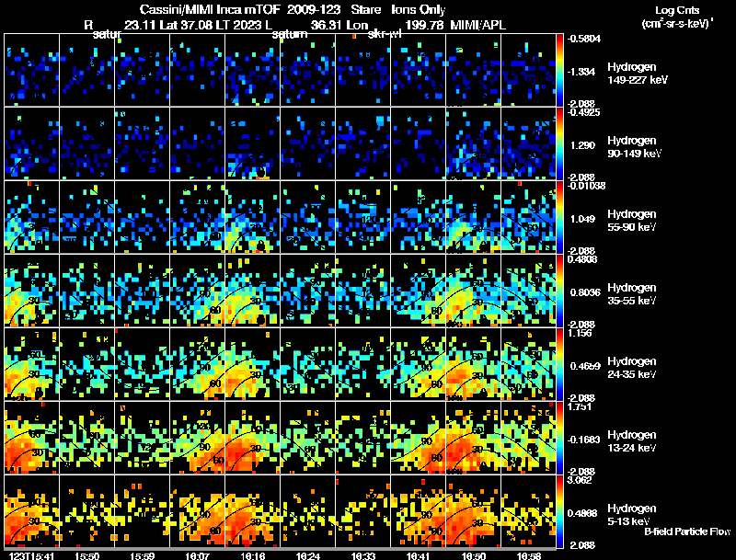Click the color bar beside Hydrogen 24-35 keV
The height and width of the screenshot is (560, 736).
559,364
